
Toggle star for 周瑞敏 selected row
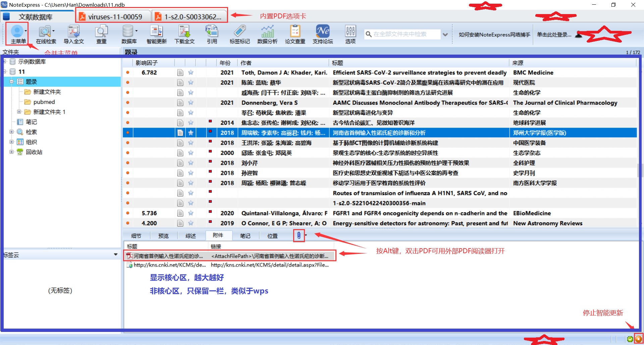click(191, 133)
